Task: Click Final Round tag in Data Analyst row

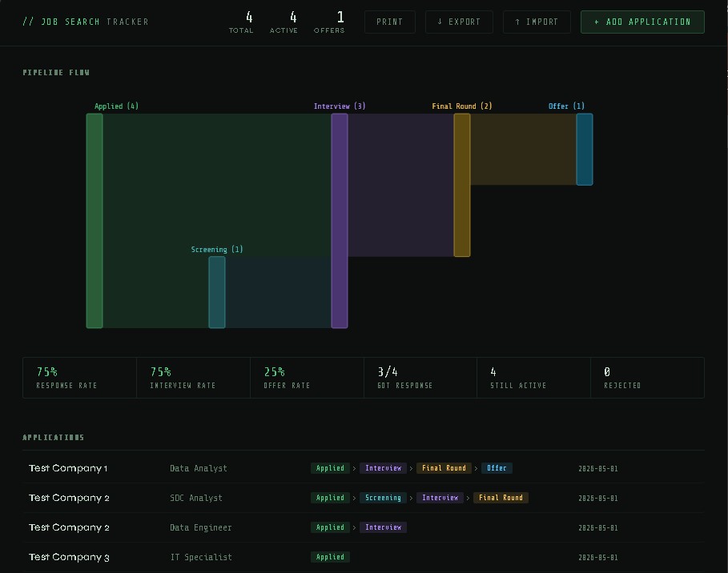Action: (444, 468)
